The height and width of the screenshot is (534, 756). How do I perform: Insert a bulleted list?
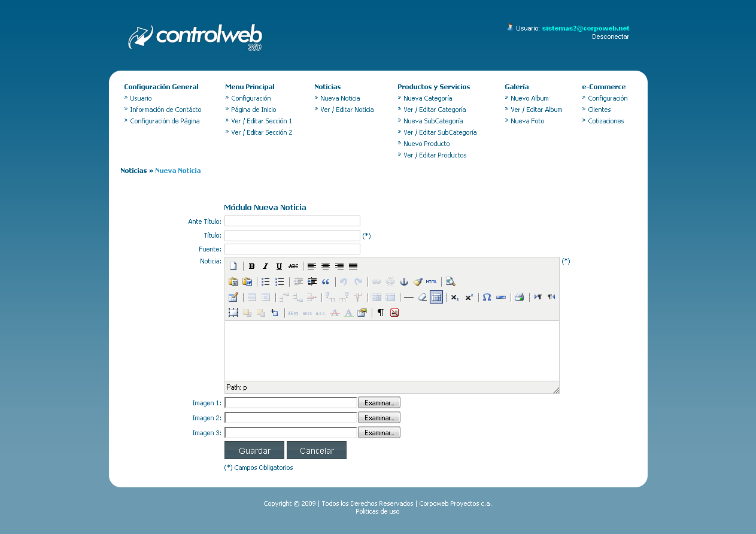(266, 282)
